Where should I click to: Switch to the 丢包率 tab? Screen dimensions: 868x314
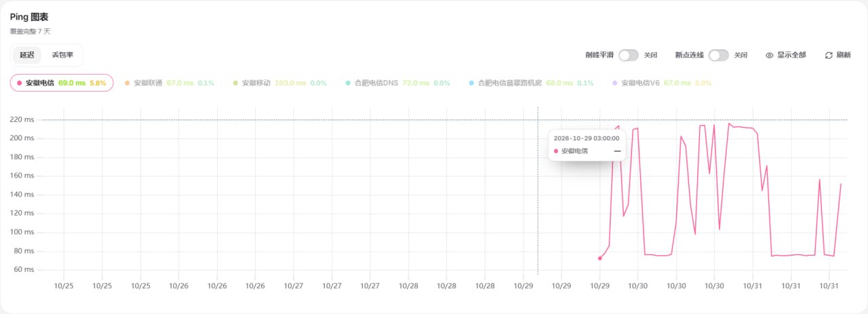click(x=62, y=55)
